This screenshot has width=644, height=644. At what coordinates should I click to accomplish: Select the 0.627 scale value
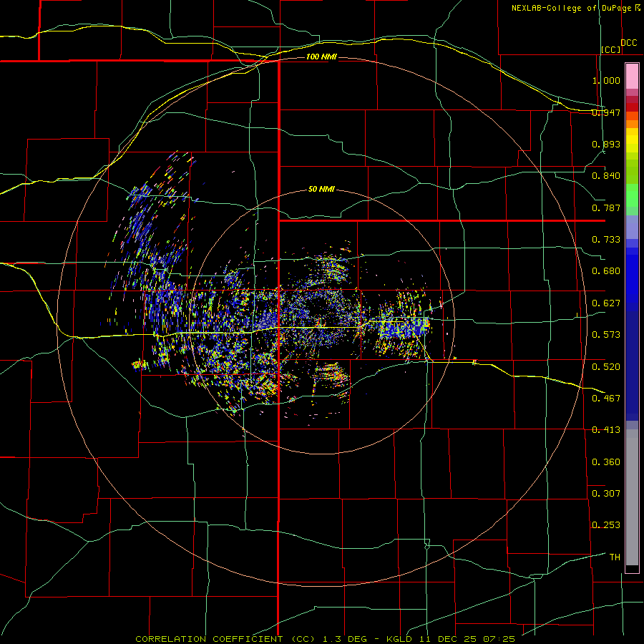[x=606, y=303]
